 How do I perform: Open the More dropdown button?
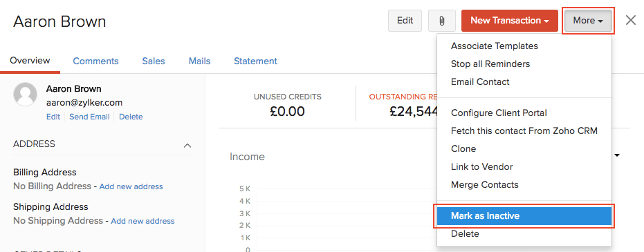[588, 21]
